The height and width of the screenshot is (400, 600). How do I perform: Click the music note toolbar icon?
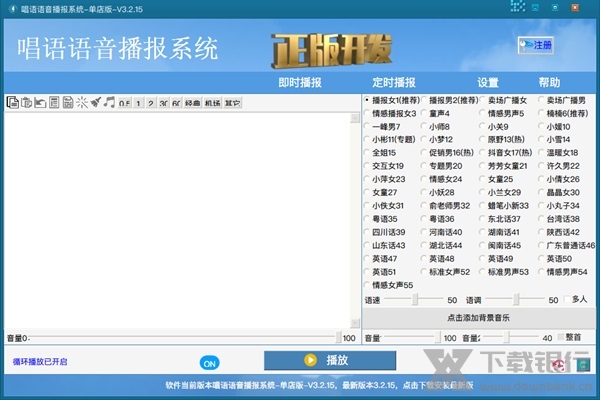(x=109, y=103)
